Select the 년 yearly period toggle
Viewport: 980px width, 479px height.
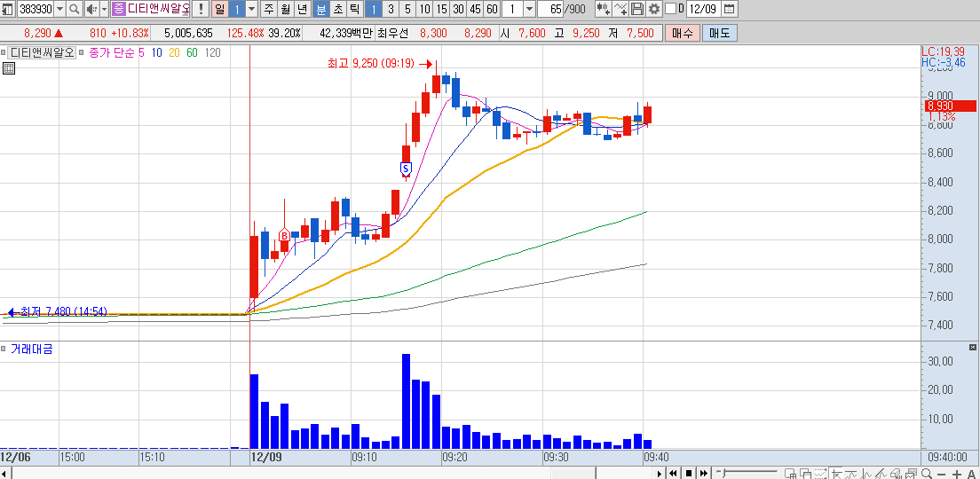(302, 9)
